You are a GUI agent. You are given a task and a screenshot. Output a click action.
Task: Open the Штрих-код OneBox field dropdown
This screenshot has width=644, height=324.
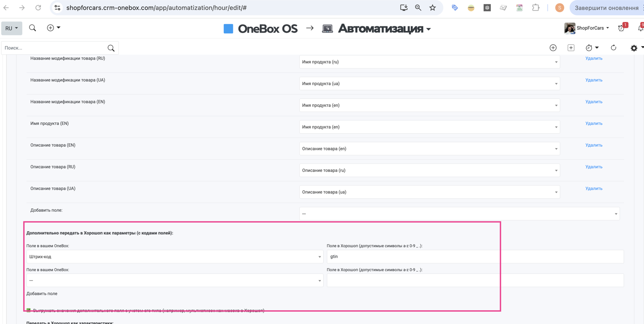pyautogui.click(x=175, y=257)
